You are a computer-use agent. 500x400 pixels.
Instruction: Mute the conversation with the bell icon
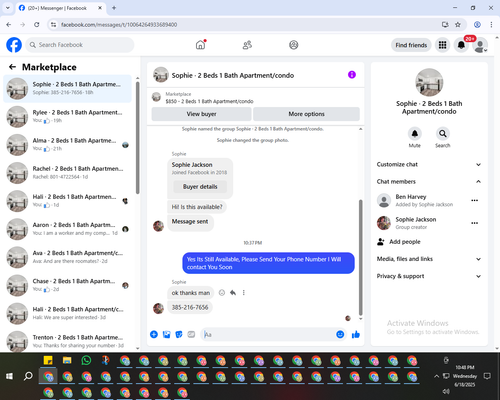point(415,134)
